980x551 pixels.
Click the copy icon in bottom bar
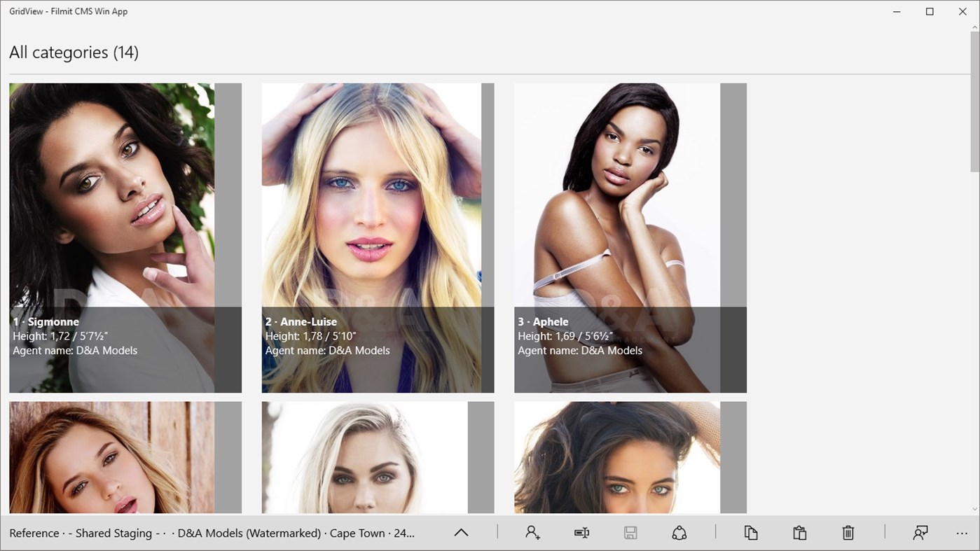(x=751, y=533)
